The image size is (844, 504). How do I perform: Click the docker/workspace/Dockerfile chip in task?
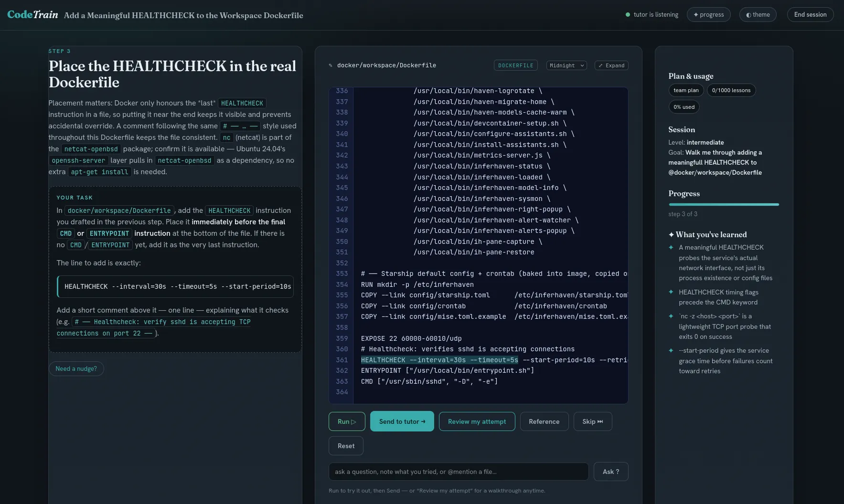pyautogui.click(x=119, y=210)
